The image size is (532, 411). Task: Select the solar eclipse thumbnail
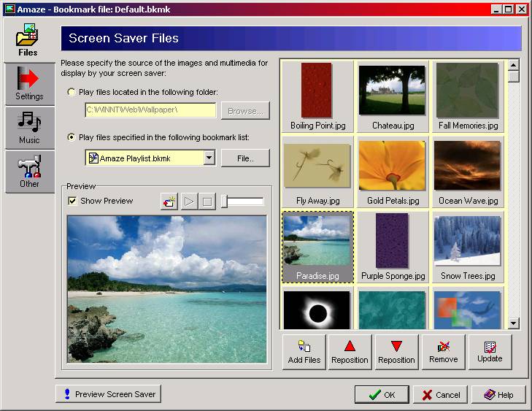(317, 309)
